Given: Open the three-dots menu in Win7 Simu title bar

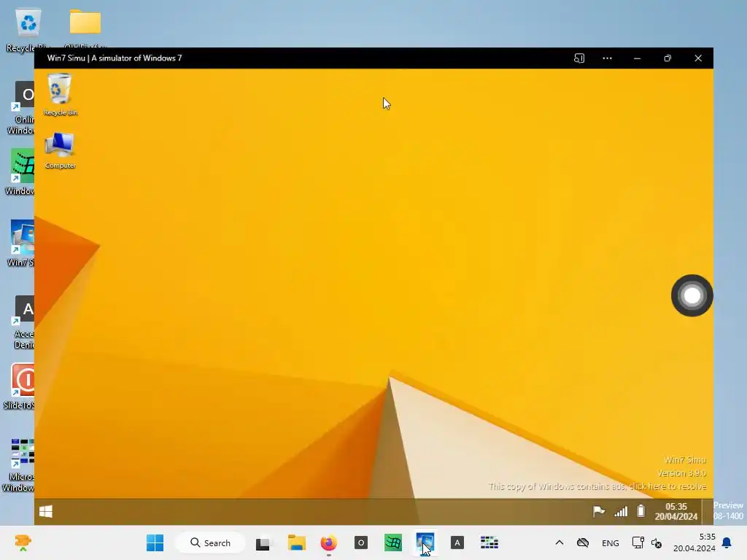Looking at the screenshot, I should pos(607,58).
